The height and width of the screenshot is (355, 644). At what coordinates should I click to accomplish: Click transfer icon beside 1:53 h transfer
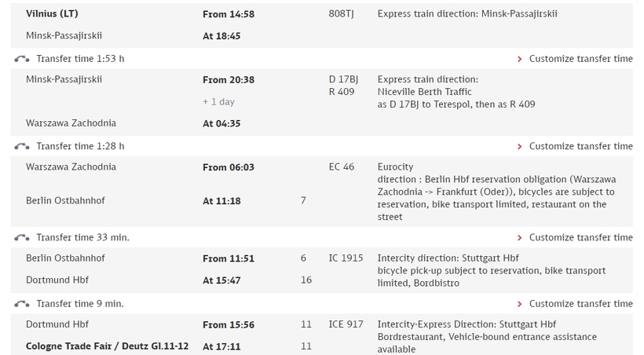(22, 59)
